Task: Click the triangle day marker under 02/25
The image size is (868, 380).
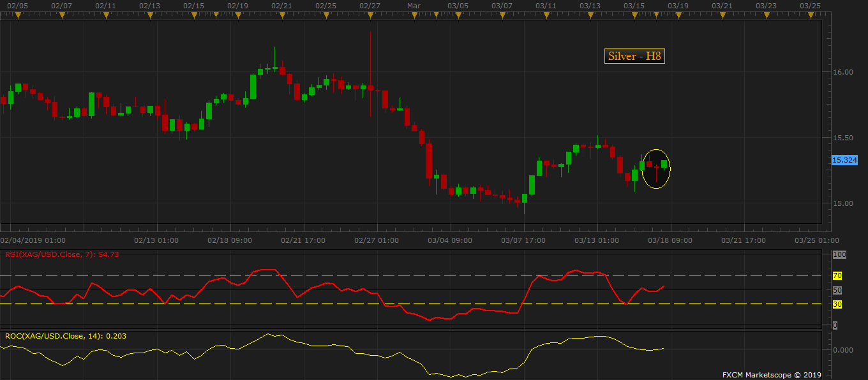Action: [x=325, y=16]
